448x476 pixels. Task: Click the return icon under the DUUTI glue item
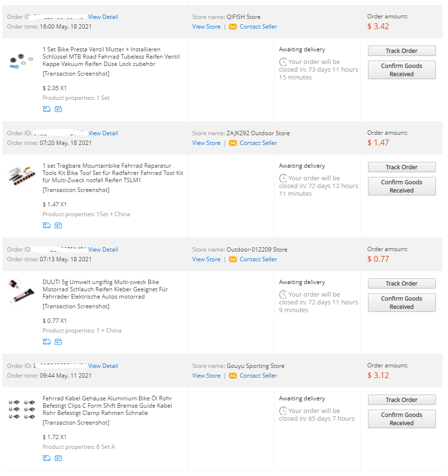tap(58, 342)
